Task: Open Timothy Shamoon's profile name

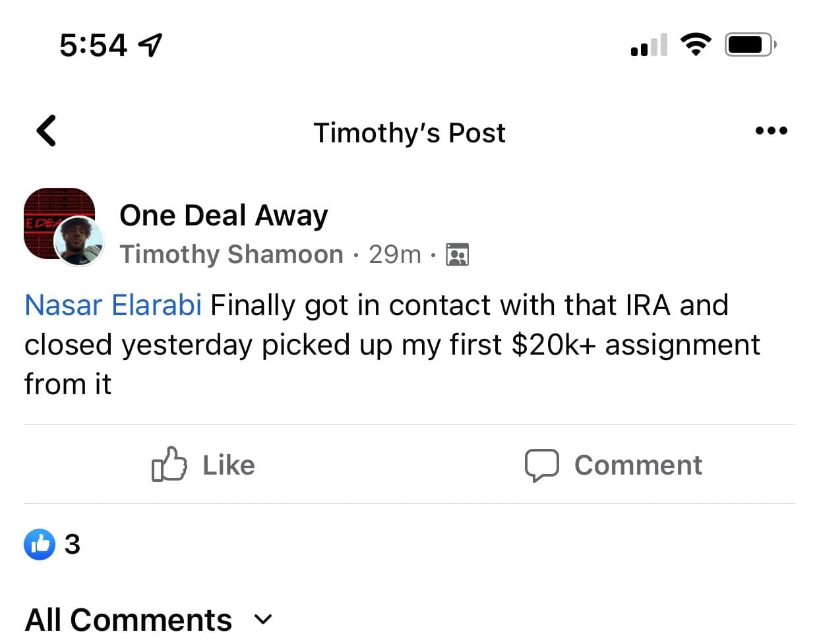Action: click(x=231, y=254)
